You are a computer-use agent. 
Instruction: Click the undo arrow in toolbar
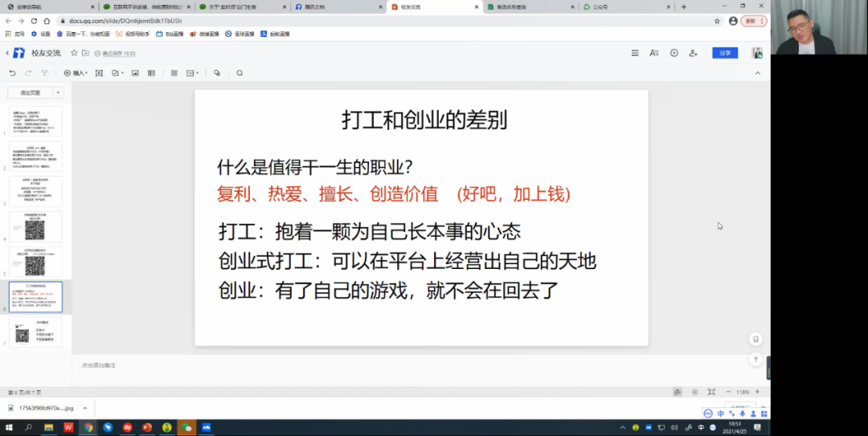[x=13, y=73]
